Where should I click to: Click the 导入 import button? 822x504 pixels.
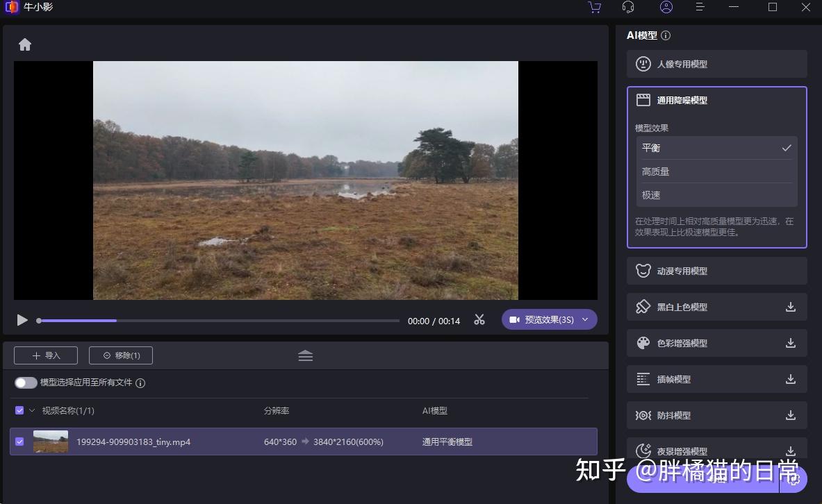click(46, 355)
